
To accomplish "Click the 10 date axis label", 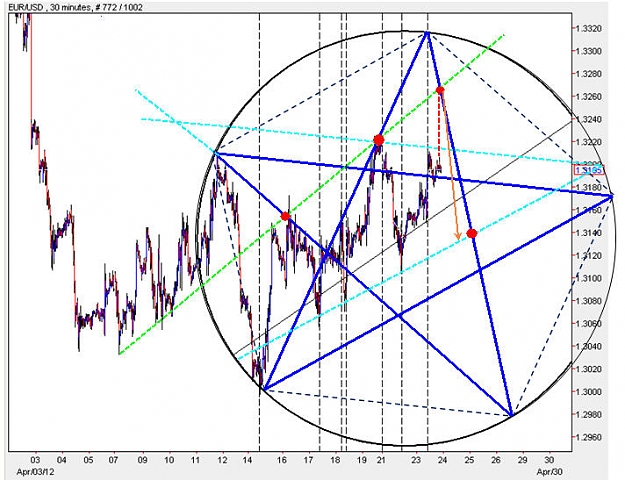I will point(169,460).
